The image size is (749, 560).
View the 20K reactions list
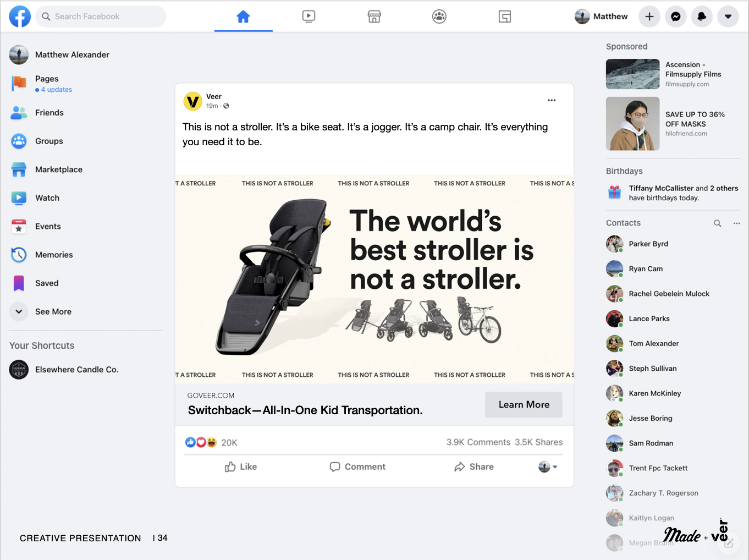click(211, 442)
